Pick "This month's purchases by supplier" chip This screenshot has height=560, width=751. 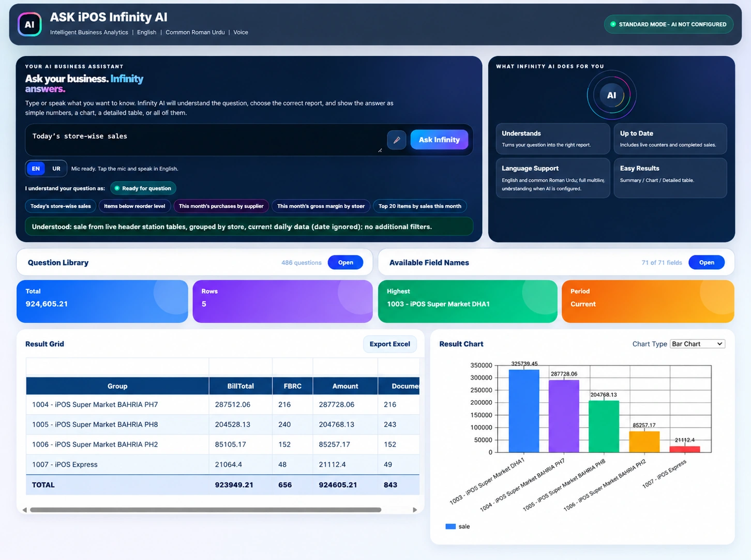point(221,206)
